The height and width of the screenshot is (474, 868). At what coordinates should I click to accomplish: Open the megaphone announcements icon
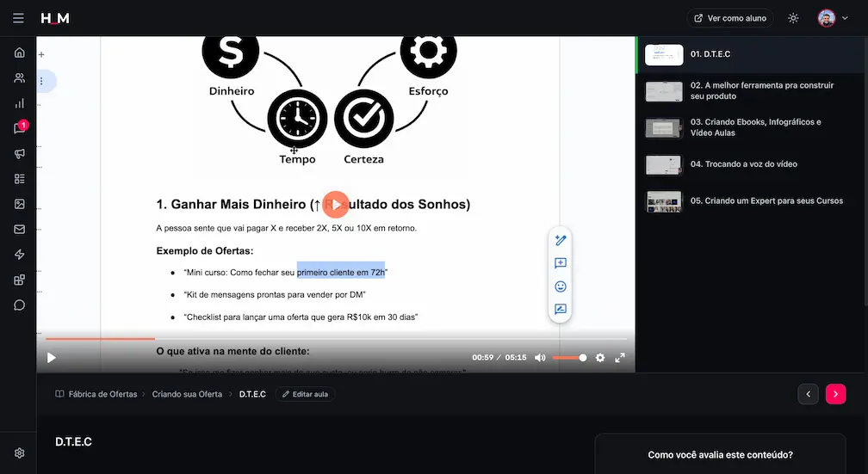pyautogui.click(x=19, y=154)
